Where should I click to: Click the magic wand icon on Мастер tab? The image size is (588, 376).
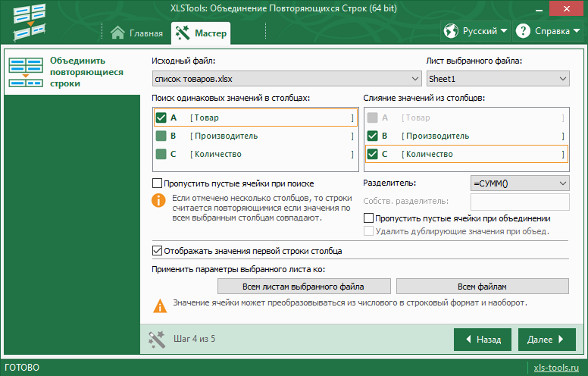pyautogui.click(x=182, y=33)
